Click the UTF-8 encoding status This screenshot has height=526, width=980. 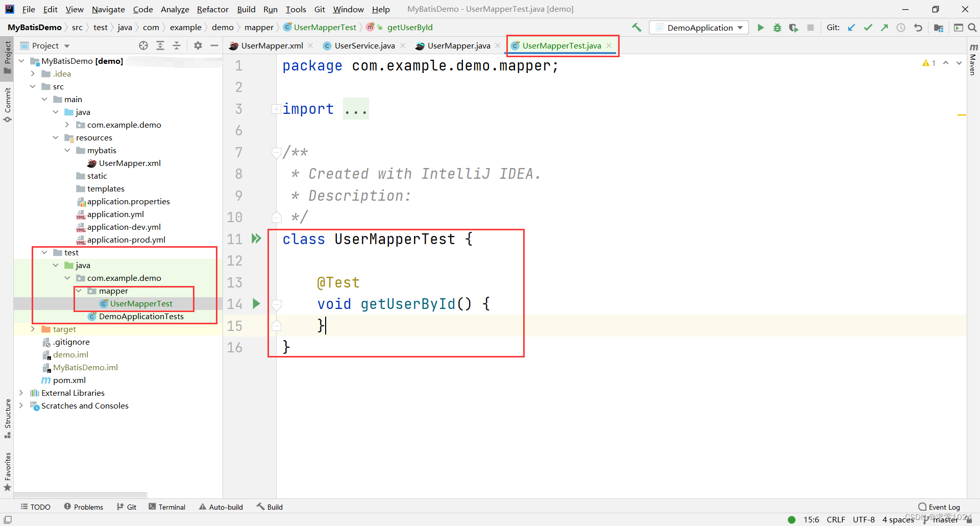click(864, 520)
